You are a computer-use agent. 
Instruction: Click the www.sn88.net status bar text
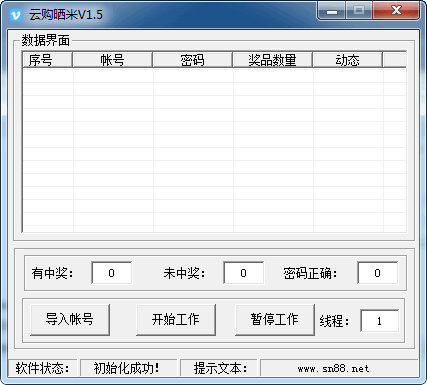coord(333,369)
